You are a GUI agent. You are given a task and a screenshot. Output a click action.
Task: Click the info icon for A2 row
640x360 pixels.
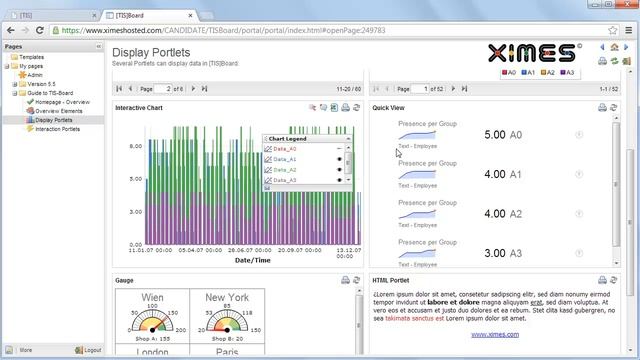[x=579, y=214]
